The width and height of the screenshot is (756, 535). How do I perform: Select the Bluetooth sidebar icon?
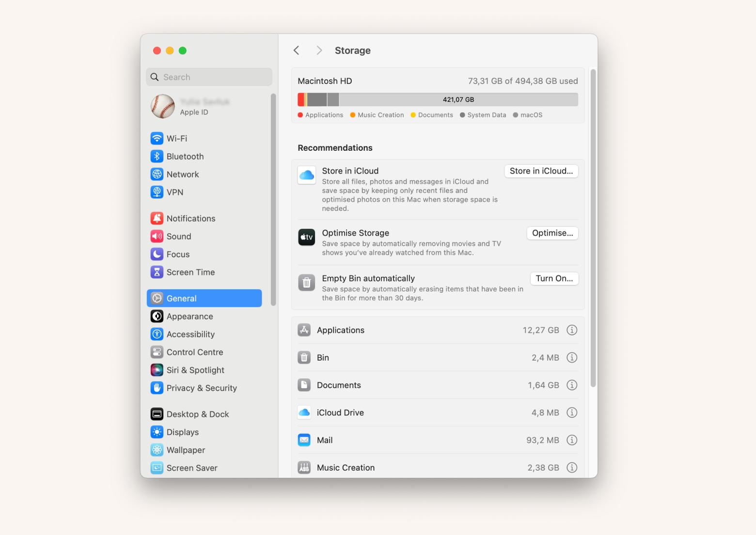point(157,156)
